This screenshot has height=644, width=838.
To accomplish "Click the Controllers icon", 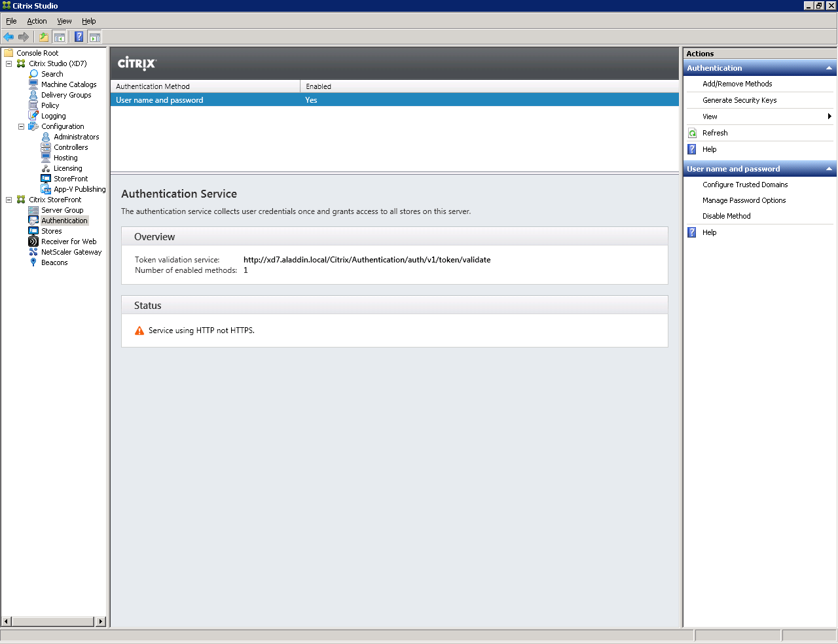I will pyautogui.click(x=46, y=147).
